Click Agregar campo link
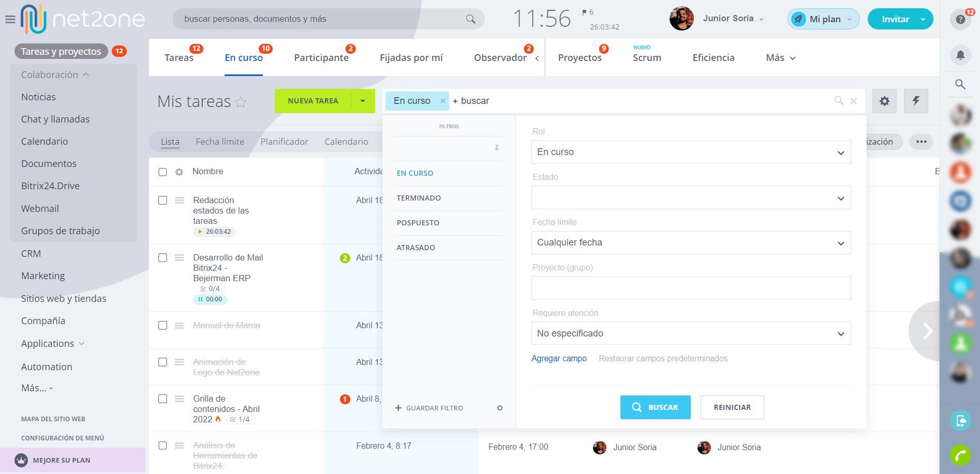Screen dimensions: 980x474 click(x=559, y=359)
